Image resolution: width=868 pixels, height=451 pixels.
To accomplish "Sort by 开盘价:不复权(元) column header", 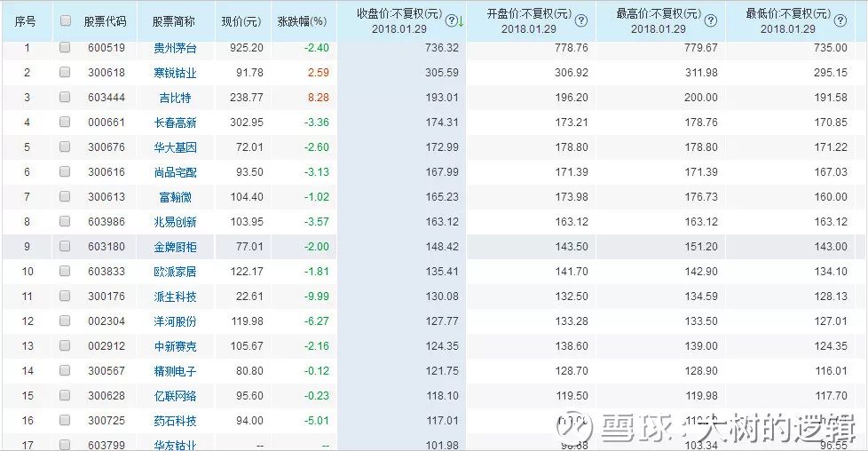I will (x=529, y=14).
